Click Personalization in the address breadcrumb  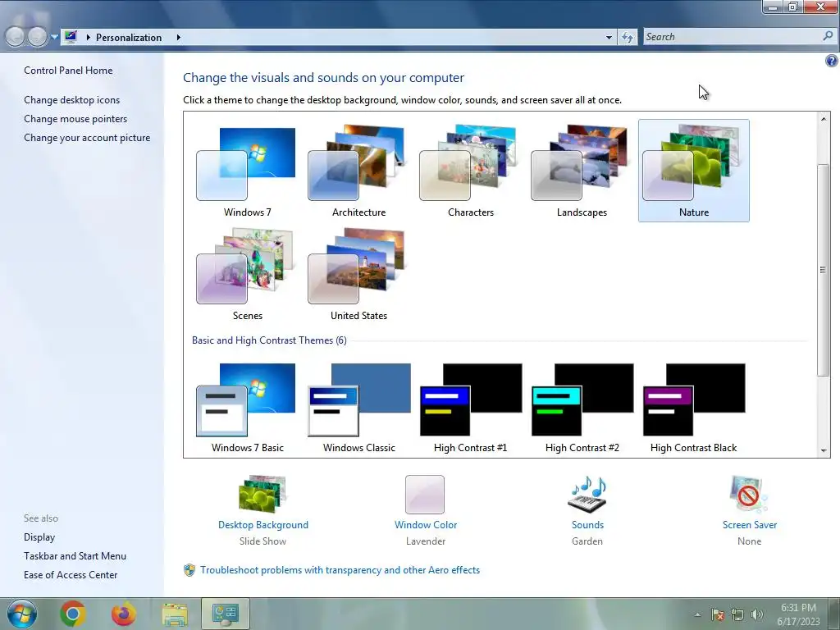[129, 38]
